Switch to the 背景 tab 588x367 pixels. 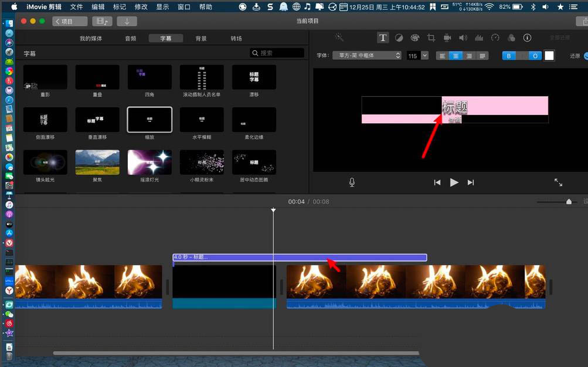(x=201, y=38)
